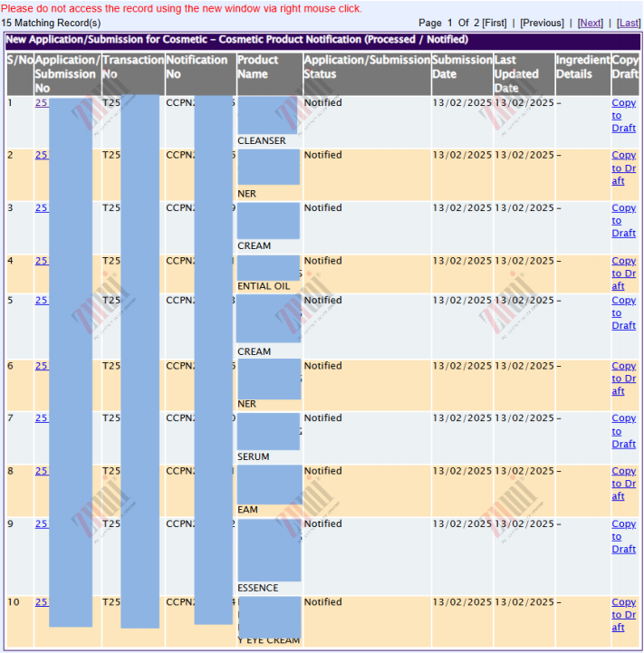The height and width of the screenshot is (653, 644).
Task: Click Copy to Draft for row 1 CLEANSER
Action: click(x=623, y=115)
